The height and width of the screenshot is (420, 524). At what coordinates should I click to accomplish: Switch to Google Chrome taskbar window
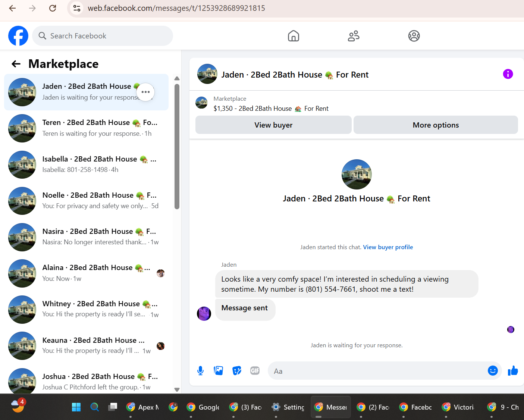click(x=203, y=407)
